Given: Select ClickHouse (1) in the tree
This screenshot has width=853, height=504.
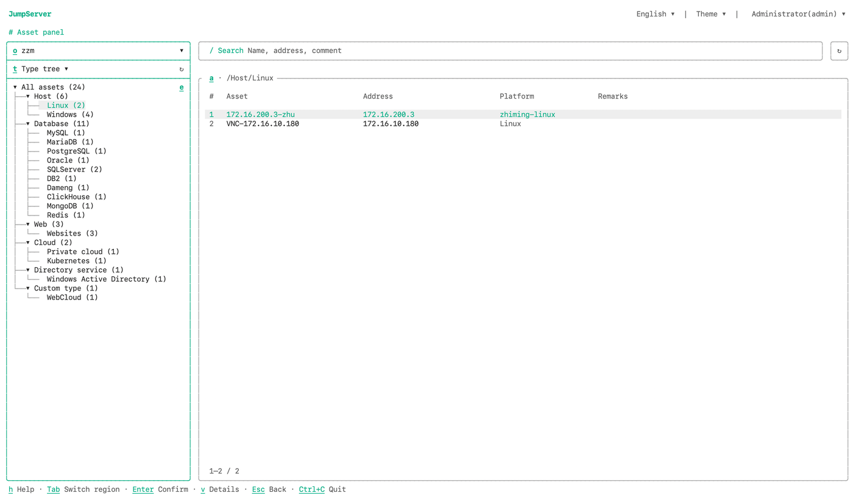Looking at the screenshot, I should pos(77,197).
